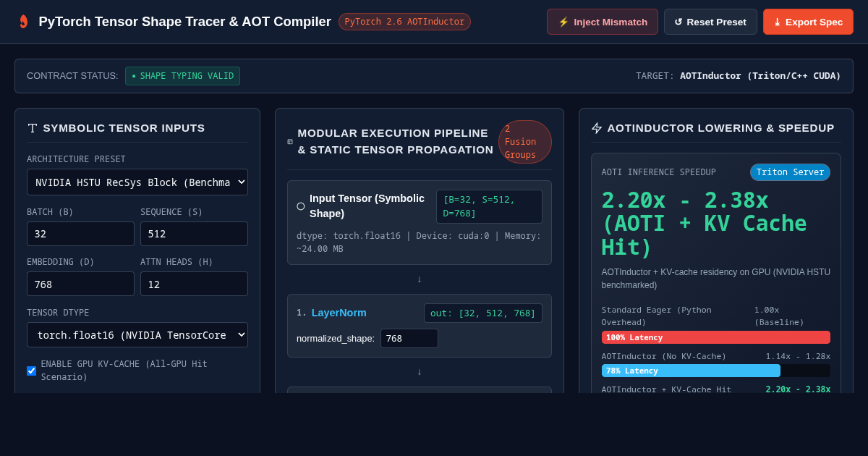Click the pipeline panel header icon
The image size is (868, 456).
(290, 142)
